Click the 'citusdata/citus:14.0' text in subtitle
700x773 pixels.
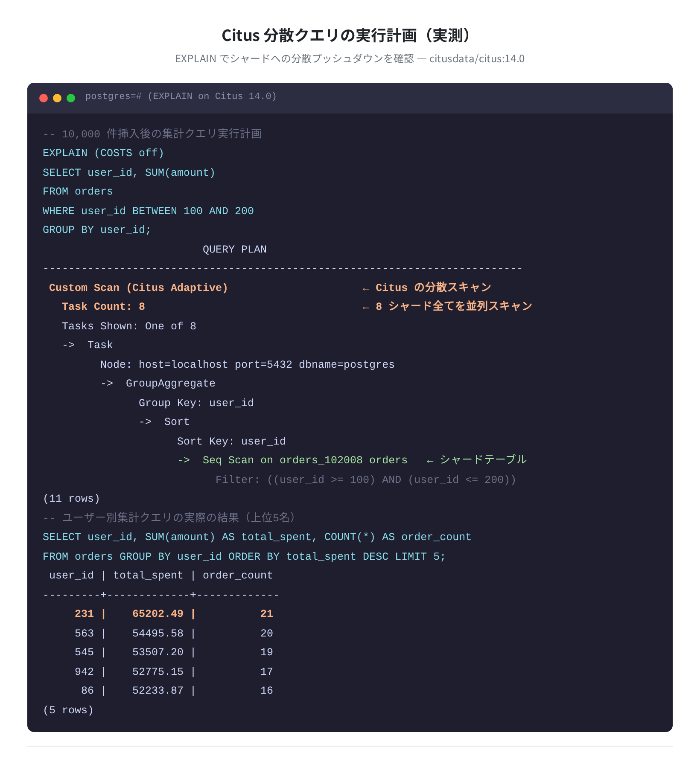[x=477, y=58]
